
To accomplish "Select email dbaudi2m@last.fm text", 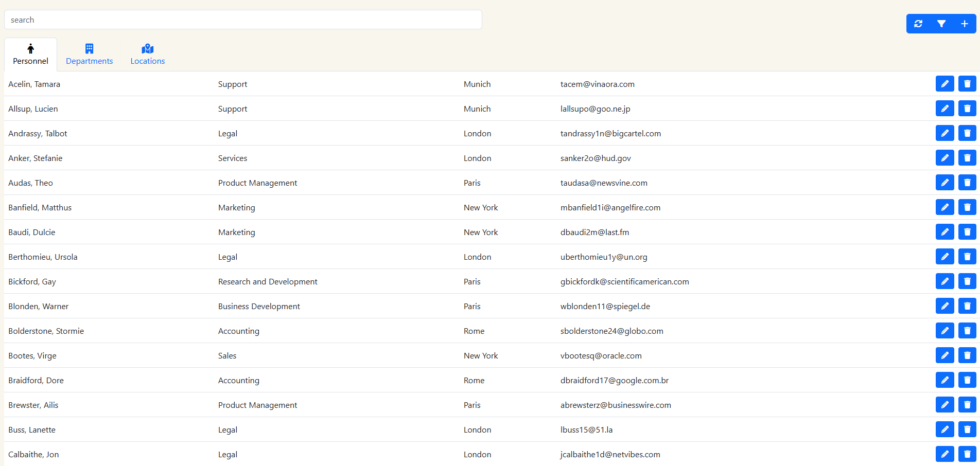I will pos(594,232).
